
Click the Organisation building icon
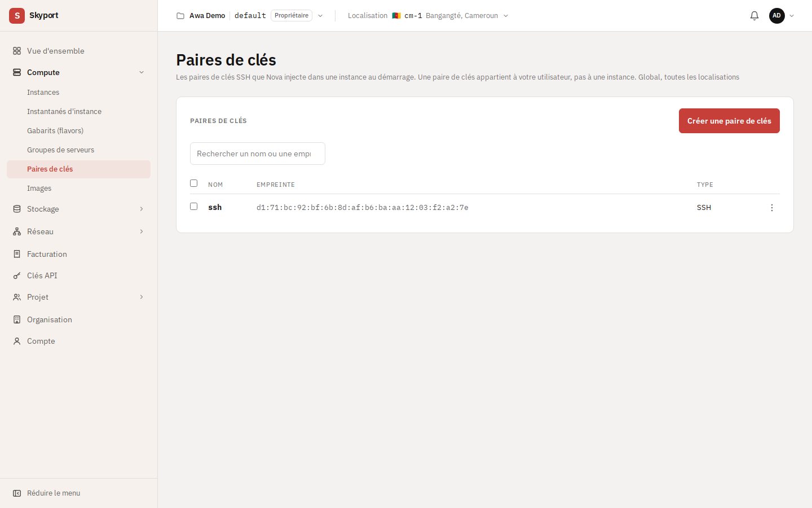pyautogui.click(x=17, y=319)
